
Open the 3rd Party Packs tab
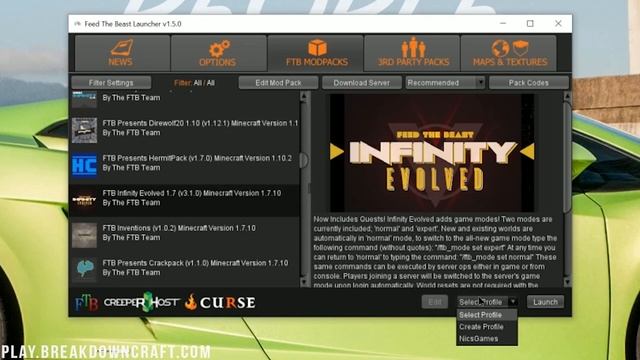pyautogui.click(x=411, y=53)
